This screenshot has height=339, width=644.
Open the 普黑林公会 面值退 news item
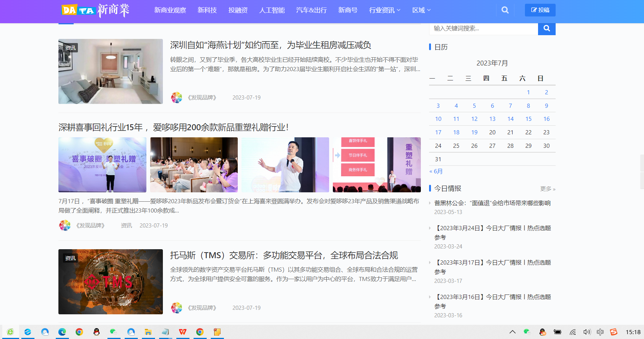(x=492, y=203)
